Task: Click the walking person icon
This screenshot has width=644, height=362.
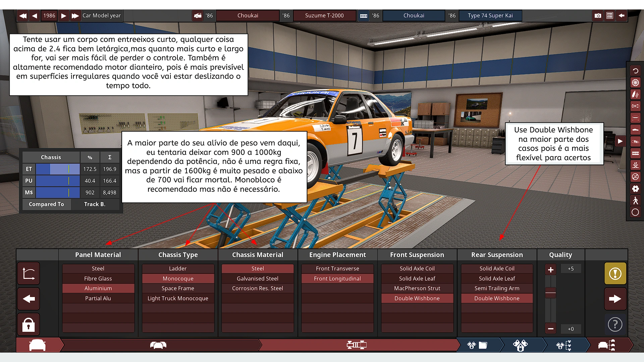Action: point(635,200)
